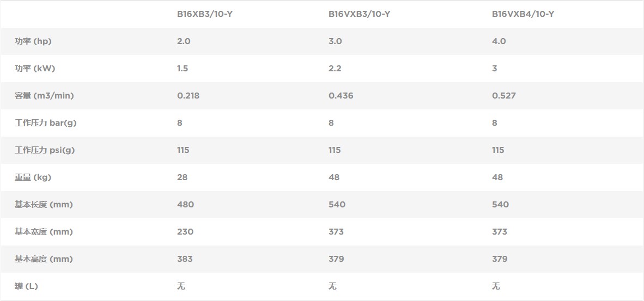
Task: Click the 基本长度 (mm) row label
Action: 44,205
